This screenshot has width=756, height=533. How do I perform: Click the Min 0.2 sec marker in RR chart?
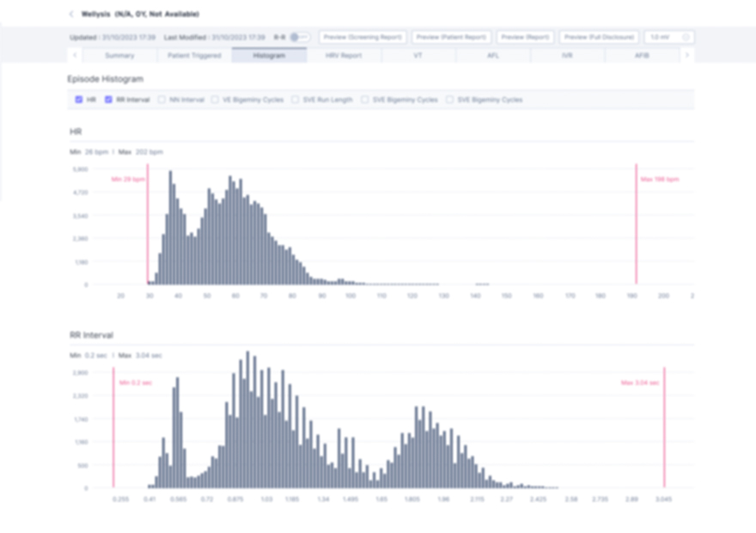point(113,427)
